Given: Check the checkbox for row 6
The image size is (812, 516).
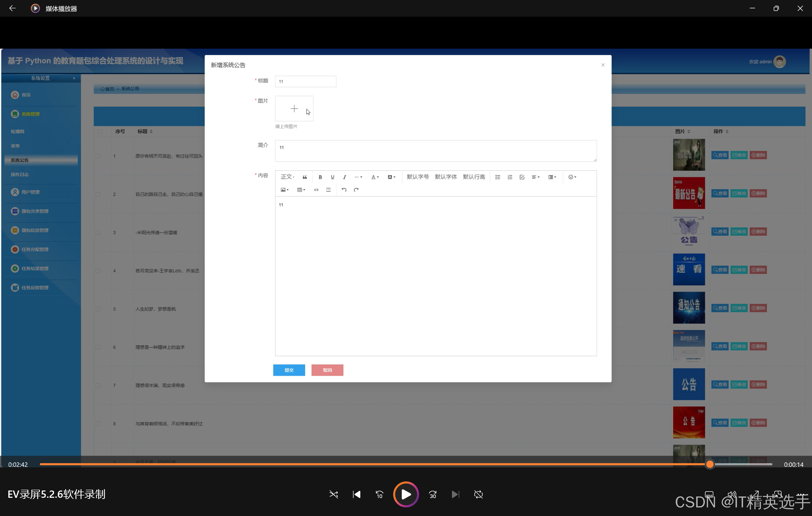Looking at the screenshot, I should [98, 347].
